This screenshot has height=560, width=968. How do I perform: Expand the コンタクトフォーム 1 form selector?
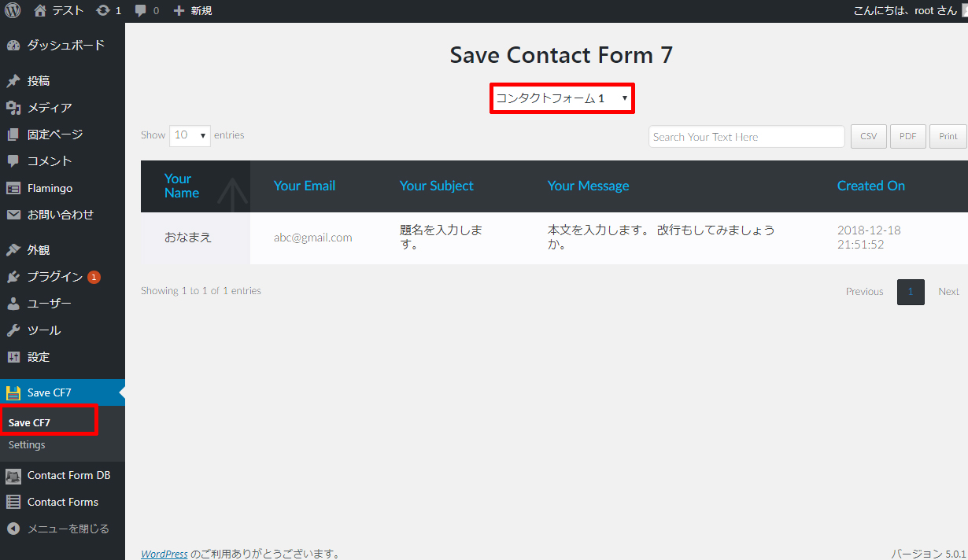point(561,99)
